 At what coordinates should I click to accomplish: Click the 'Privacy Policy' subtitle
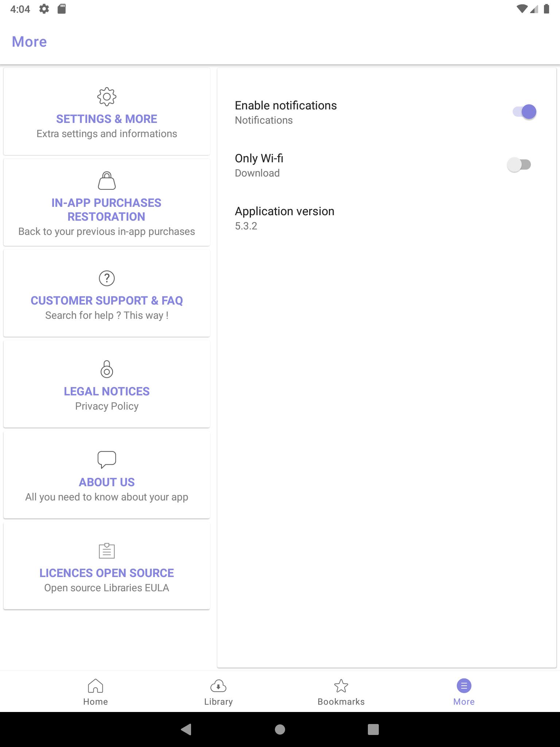pyautogui.click(x=107, y=406)
